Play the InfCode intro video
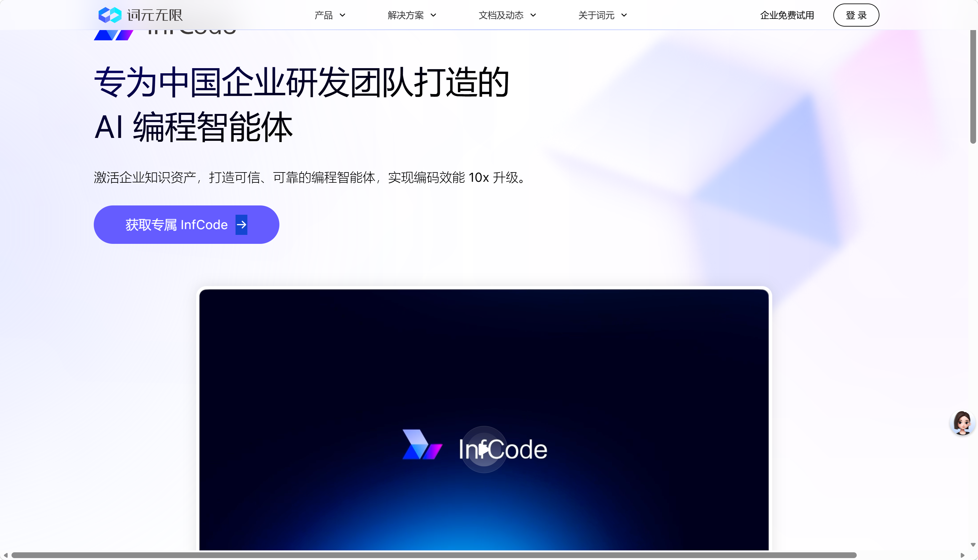This screenshot has width=978, height=560. [484, 449]
